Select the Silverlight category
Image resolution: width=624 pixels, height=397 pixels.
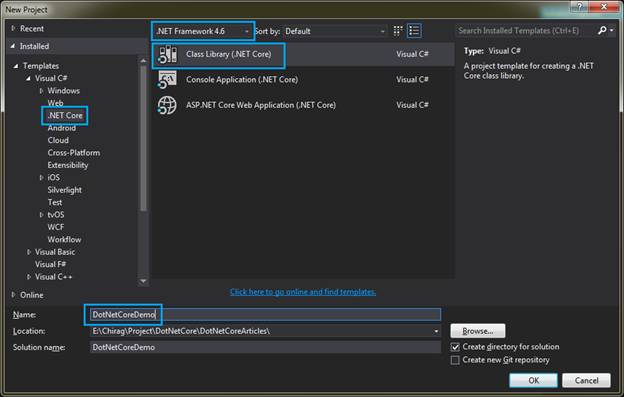[64, 190]
